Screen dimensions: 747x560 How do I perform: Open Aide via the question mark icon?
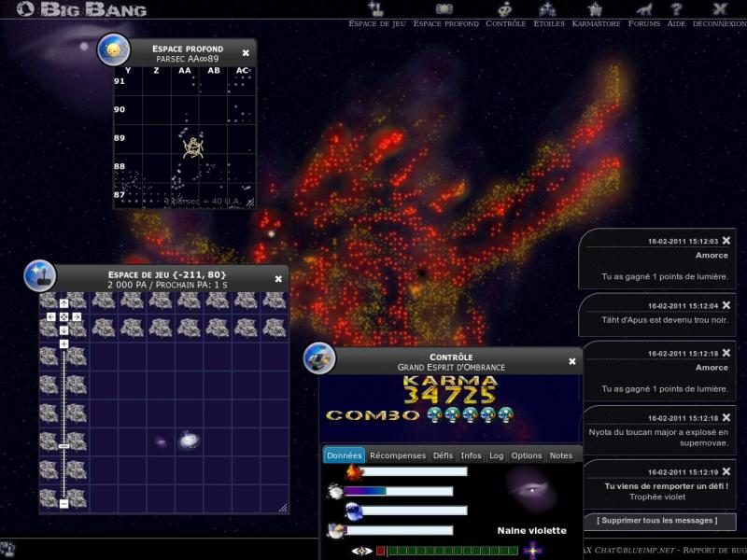tap(675, 7)
